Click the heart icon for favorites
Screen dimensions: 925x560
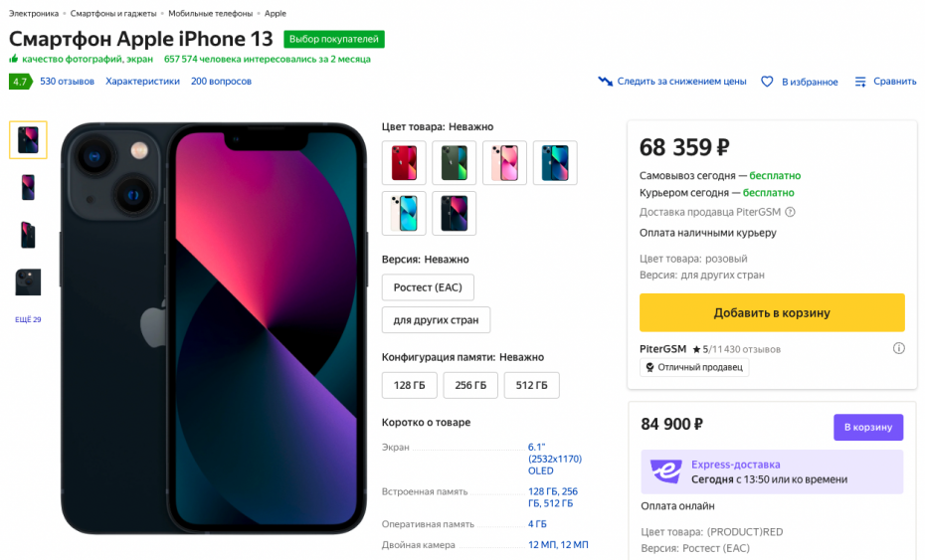[x=767, y=82]
